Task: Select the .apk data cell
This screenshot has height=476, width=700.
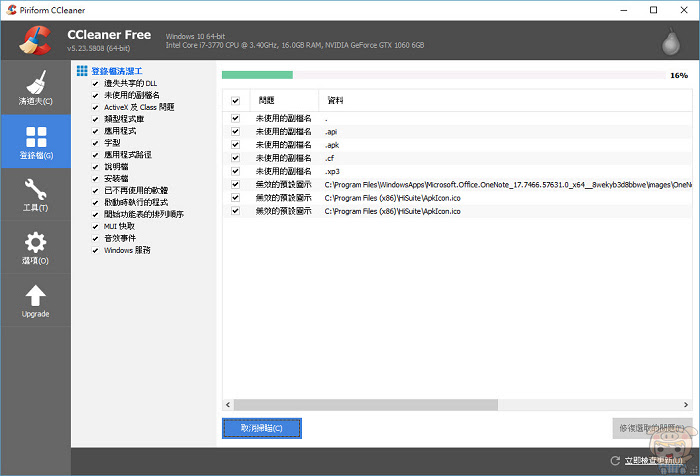Action: tap(332, 145)
